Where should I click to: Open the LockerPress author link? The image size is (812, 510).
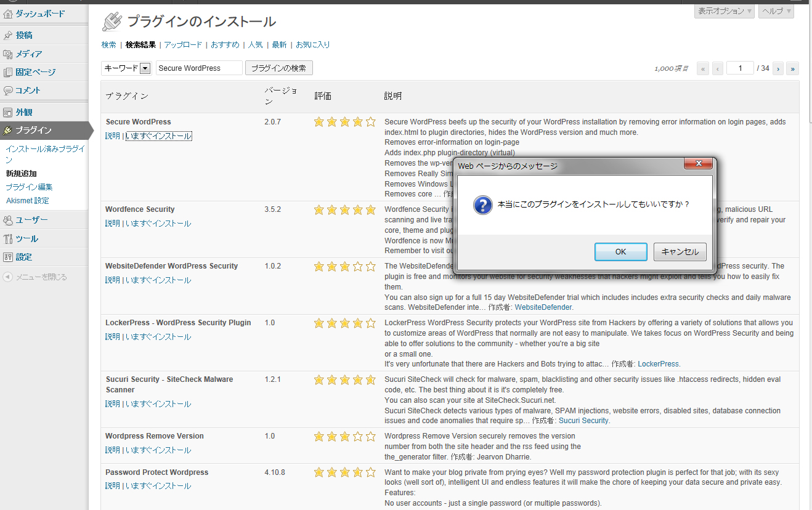tap(658, 364)
